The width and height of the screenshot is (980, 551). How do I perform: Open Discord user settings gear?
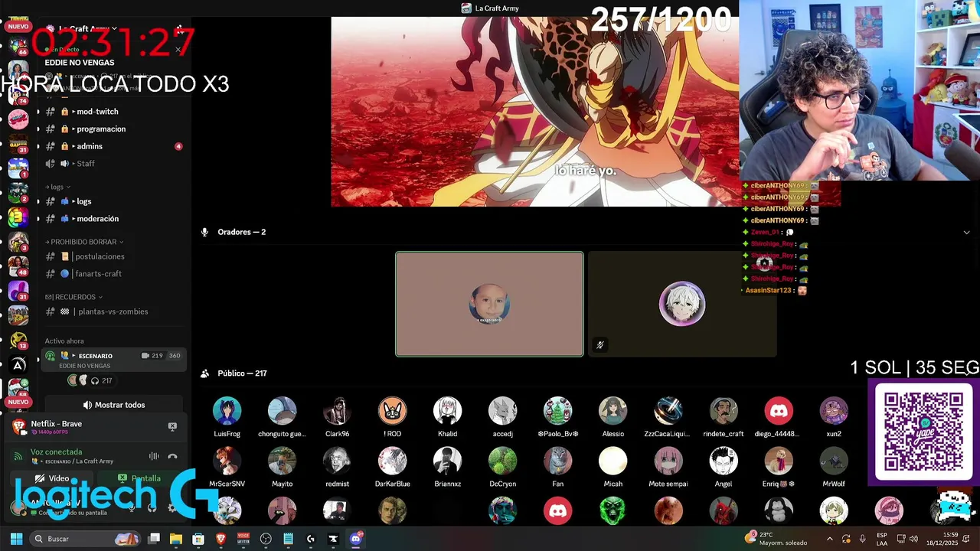(171, 507)
